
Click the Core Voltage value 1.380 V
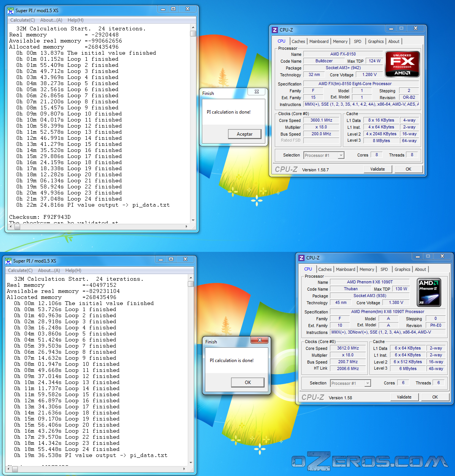point(396,302)
